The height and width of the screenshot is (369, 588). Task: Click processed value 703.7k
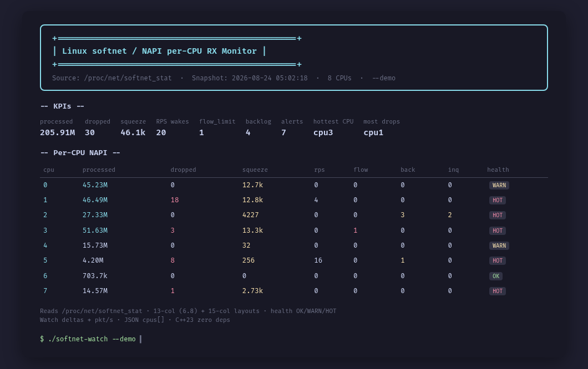coord(95,275)
